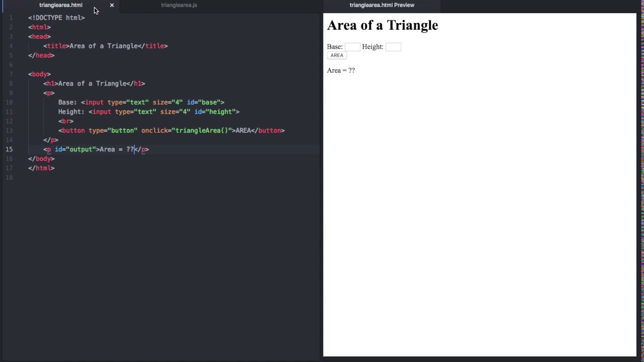Screen dimensions: 644x362
Task: Click the closing html tag on line 17
Action: pyautogui.click(x=41, y=168)
